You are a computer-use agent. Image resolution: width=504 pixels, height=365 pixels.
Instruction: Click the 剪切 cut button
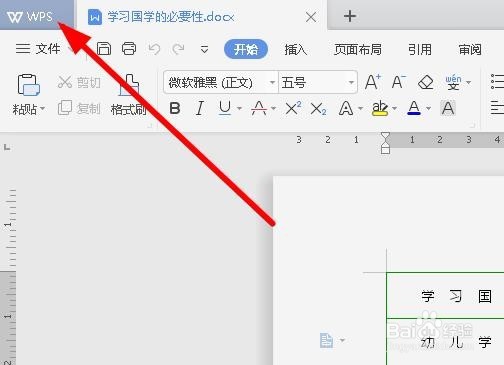[x=79, y=82]
